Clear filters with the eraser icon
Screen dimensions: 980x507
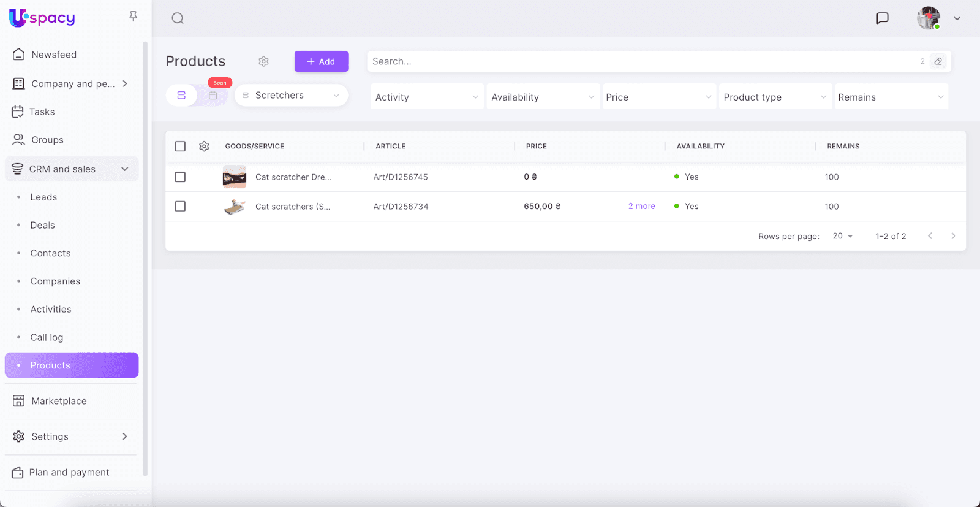(x=938, y=61)
